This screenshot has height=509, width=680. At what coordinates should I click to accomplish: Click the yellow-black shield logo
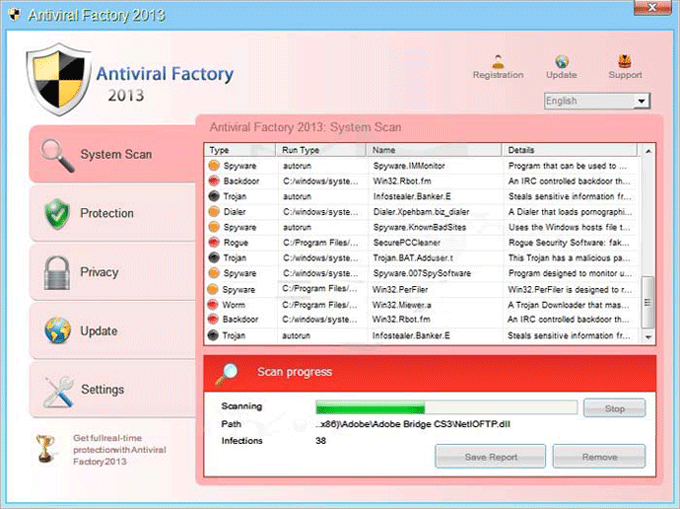59,79
